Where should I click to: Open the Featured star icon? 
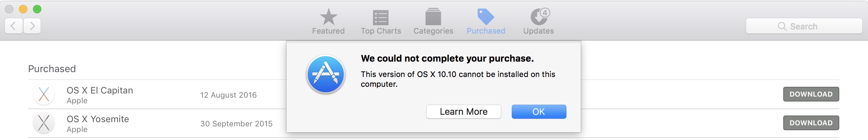[x=328, y=17]
